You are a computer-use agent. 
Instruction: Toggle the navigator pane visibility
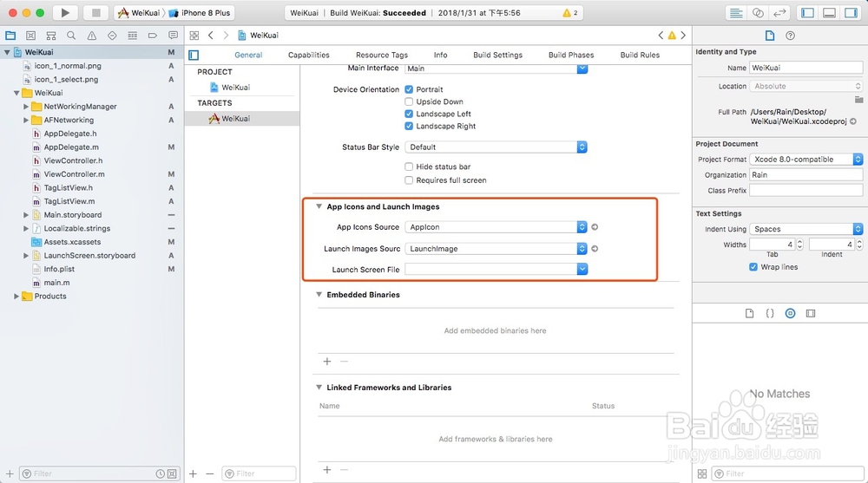[807, 13]
